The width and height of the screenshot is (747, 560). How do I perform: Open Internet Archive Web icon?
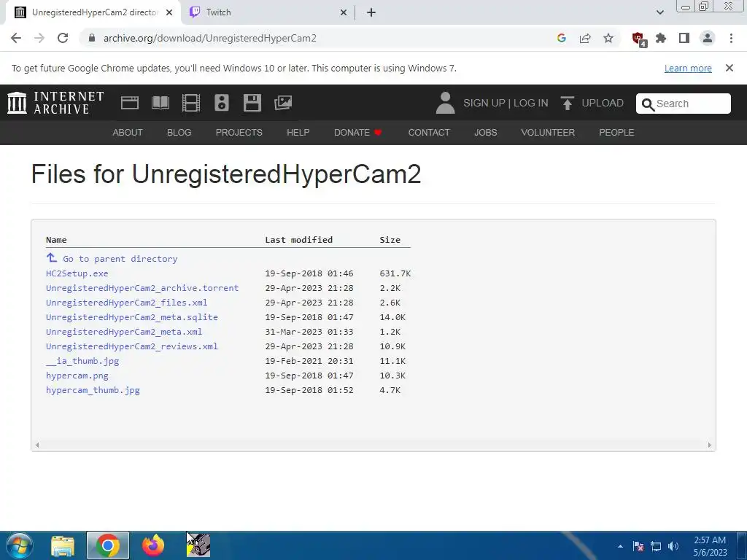click(x=130, y=103)
